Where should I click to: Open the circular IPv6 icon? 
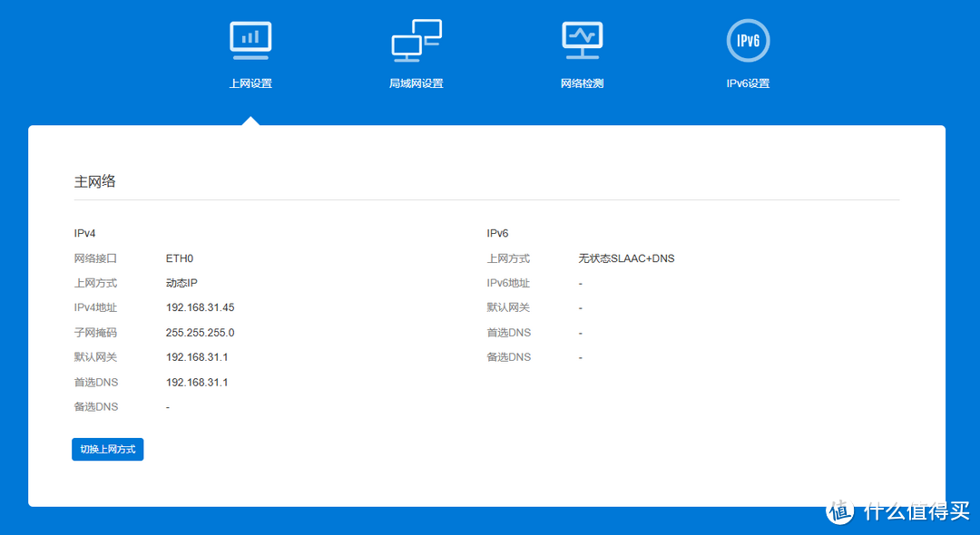pos(748,41)
